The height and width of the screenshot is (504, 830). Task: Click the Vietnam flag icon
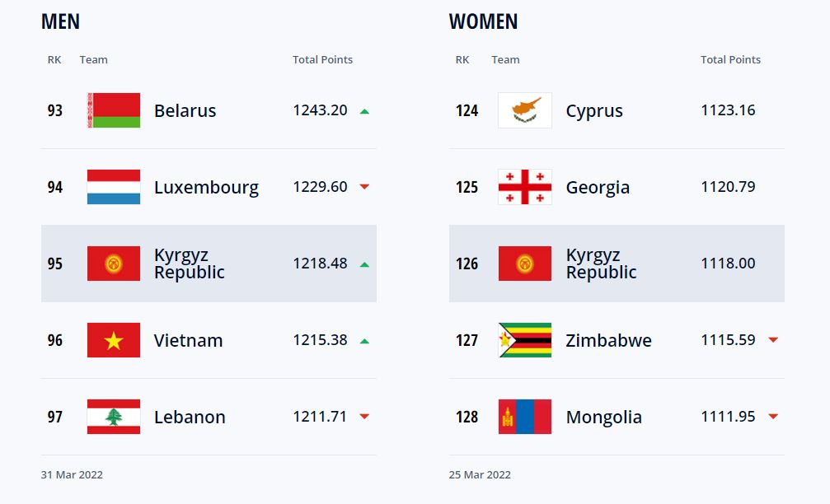tap(114, 340)
